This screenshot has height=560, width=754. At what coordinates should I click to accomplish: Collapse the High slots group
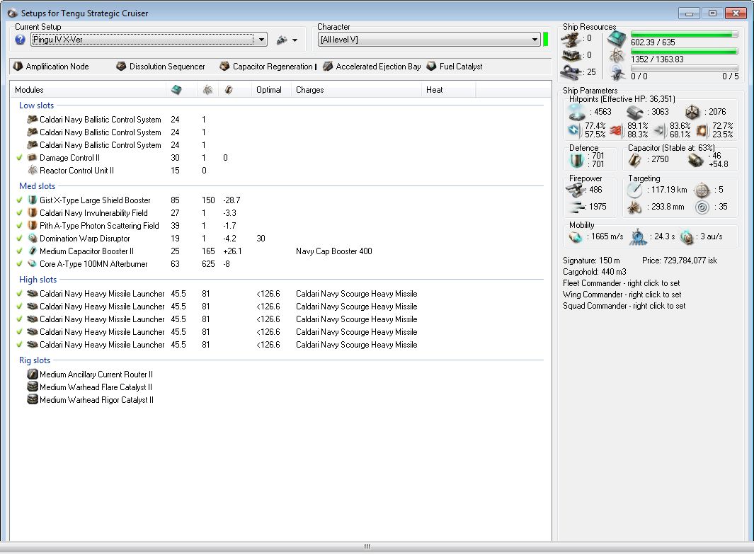pyautogui.click(x=38, y=280)
